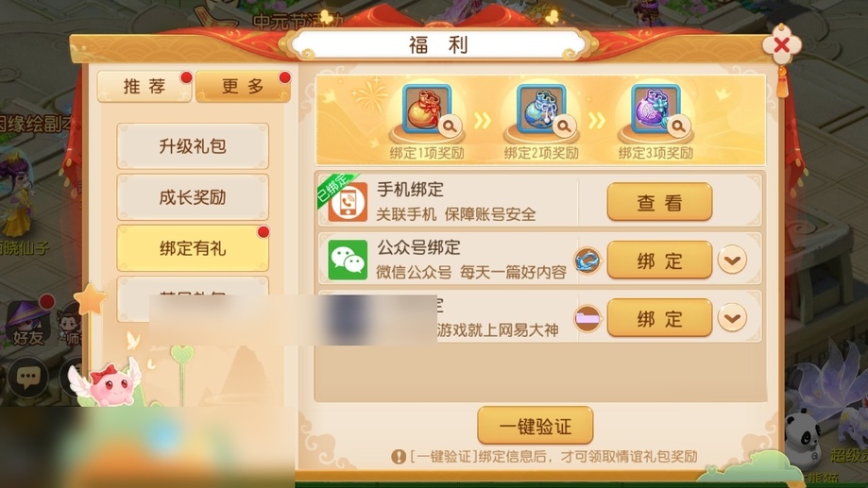The height and width of the screenshot is (488, 868).
Task: Click 绑定 for 公众号绑定
Action: [659, 260]
